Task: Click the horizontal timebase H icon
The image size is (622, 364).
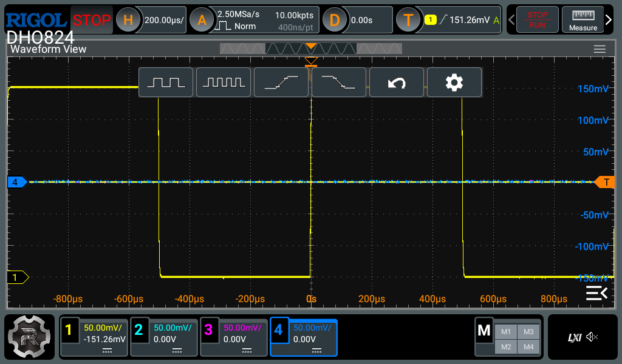Action: pos(128,20)
